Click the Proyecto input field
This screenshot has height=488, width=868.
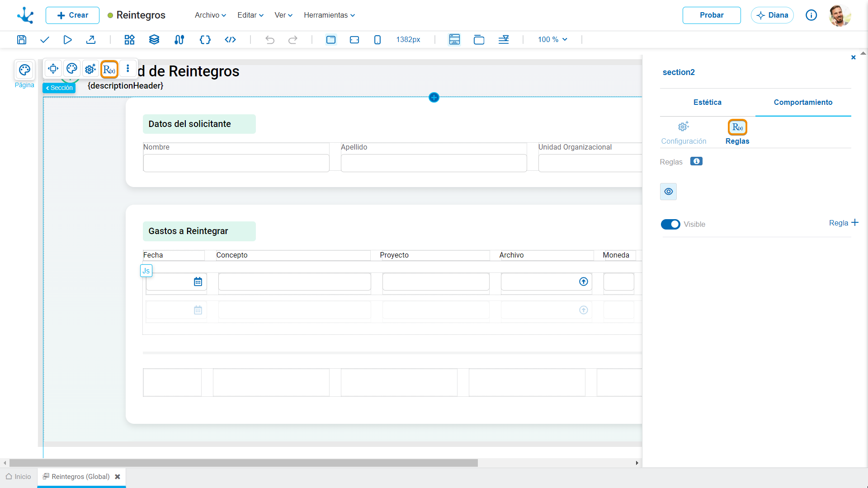coord(436,282)
